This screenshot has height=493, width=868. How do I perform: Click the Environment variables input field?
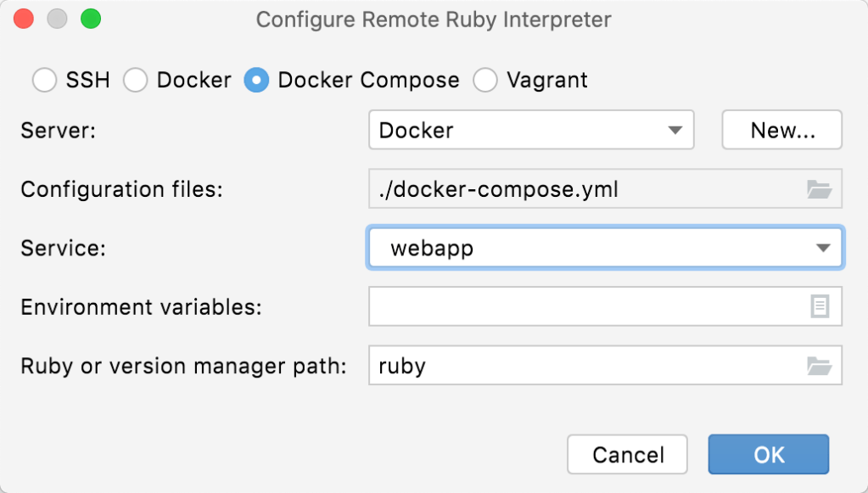(587, 306)
